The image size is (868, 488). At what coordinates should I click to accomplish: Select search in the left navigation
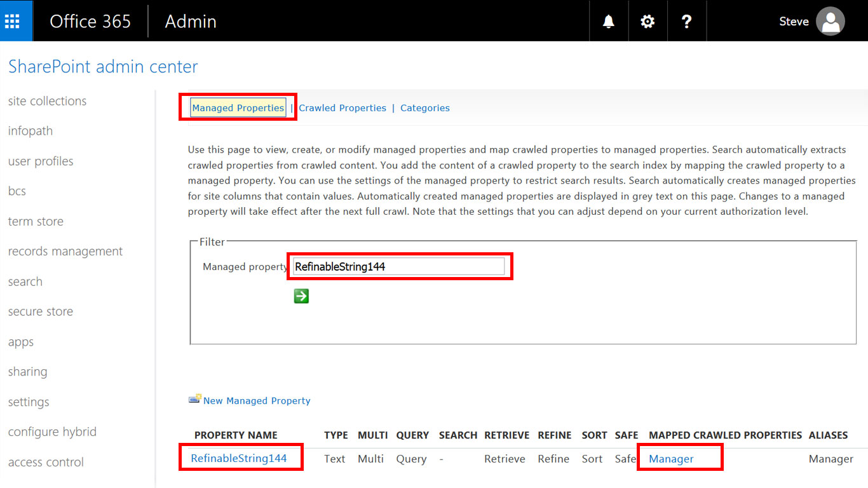click(x=25, y=281)
